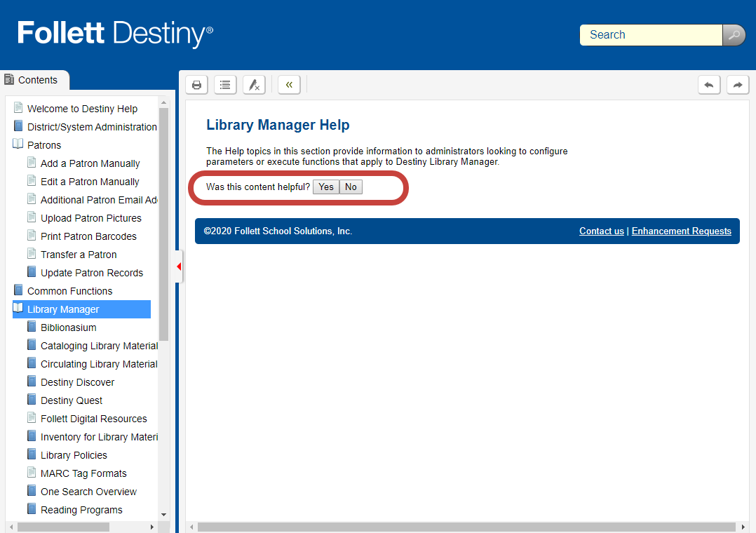Expand District/System Administration topic

tap(18, 126)
